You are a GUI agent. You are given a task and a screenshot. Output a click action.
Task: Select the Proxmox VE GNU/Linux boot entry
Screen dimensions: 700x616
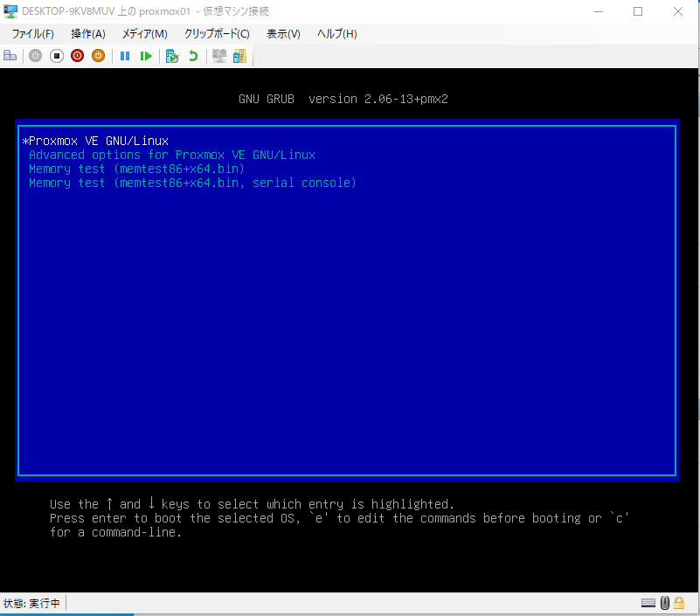98,141
